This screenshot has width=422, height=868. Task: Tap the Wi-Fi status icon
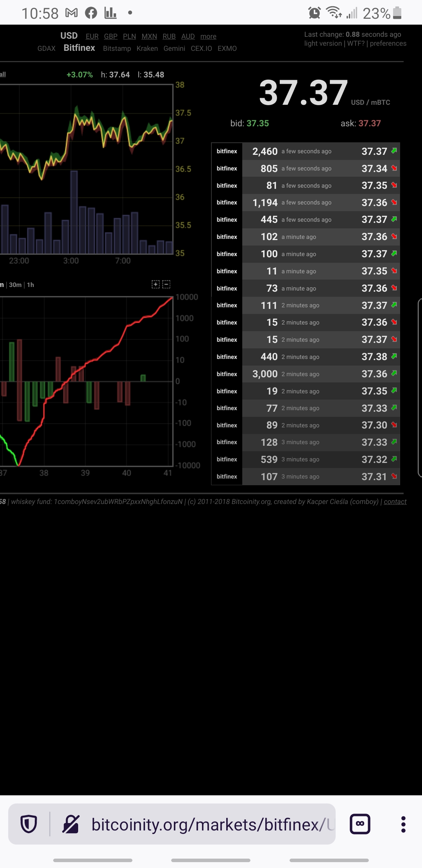coord(334,13)
